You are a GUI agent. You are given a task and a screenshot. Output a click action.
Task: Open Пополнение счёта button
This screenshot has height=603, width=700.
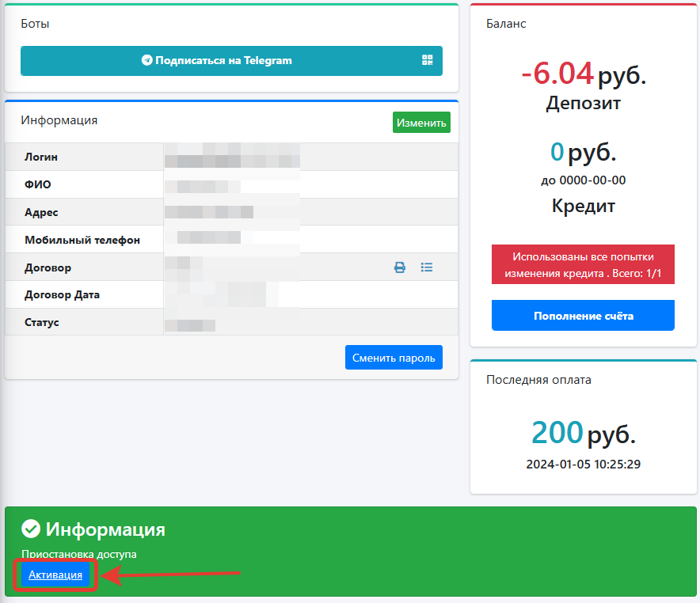(583, 315)
